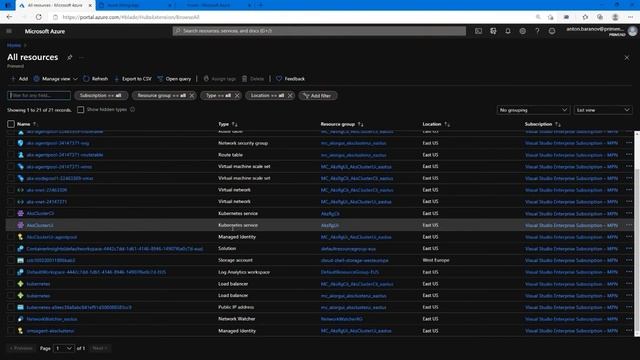The width and height of the screenshot is (640, 360).
Task: Click the Add filter pill
Action: [x=318, y=96]
